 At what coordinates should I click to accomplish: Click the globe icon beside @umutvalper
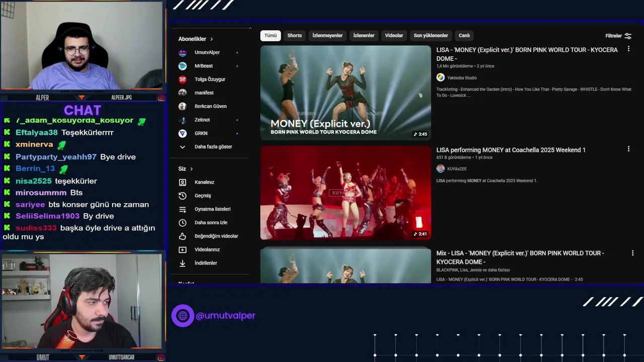point(183,316)
